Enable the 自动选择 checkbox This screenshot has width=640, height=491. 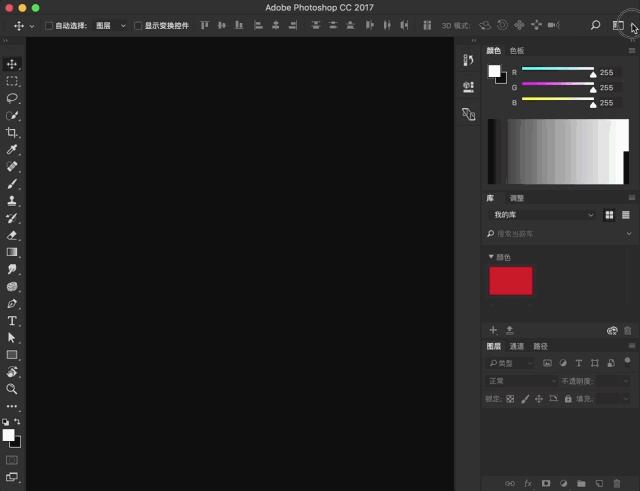click(49, 26)
